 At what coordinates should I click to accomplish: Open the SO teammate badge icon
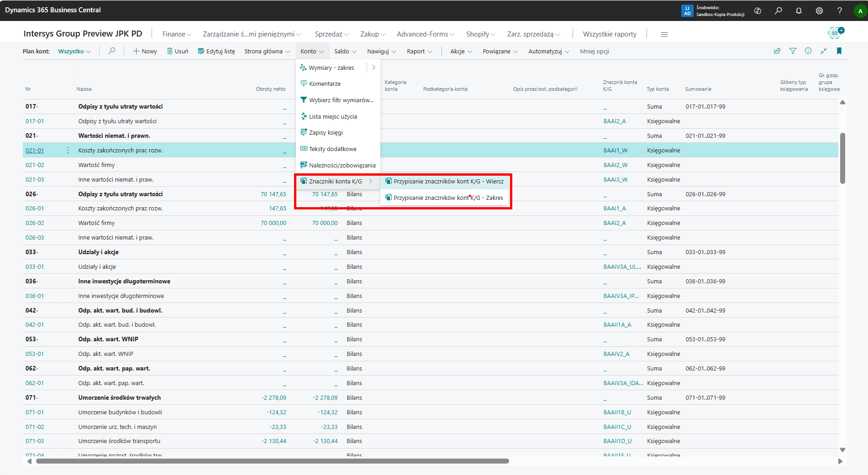836,32
